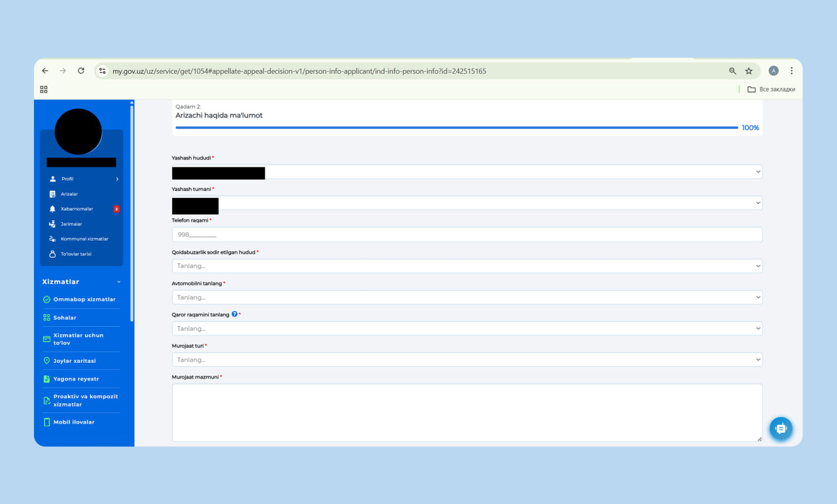Expand the Murojaat turi dropdown
Viewport: 837px width, 504px height.
tap(467, 360)
